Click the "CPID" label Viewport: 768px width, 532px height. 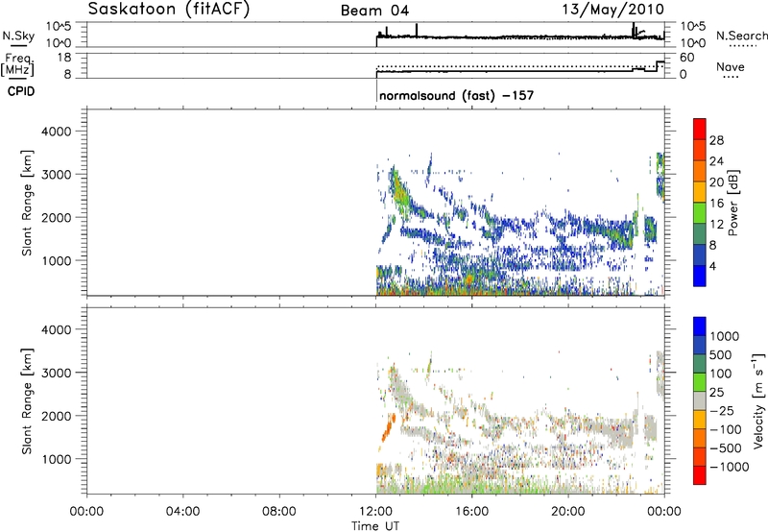(x=21, y=91)
